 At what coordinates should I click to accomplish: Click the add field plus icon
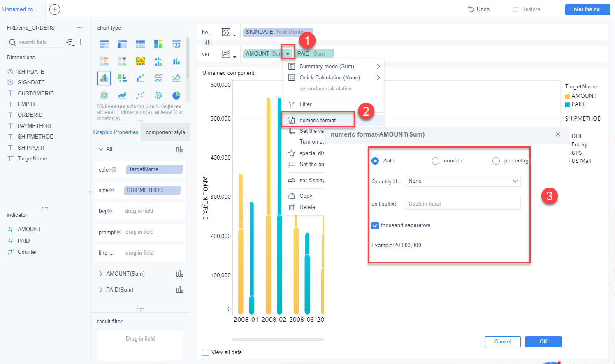click(80, 42)
